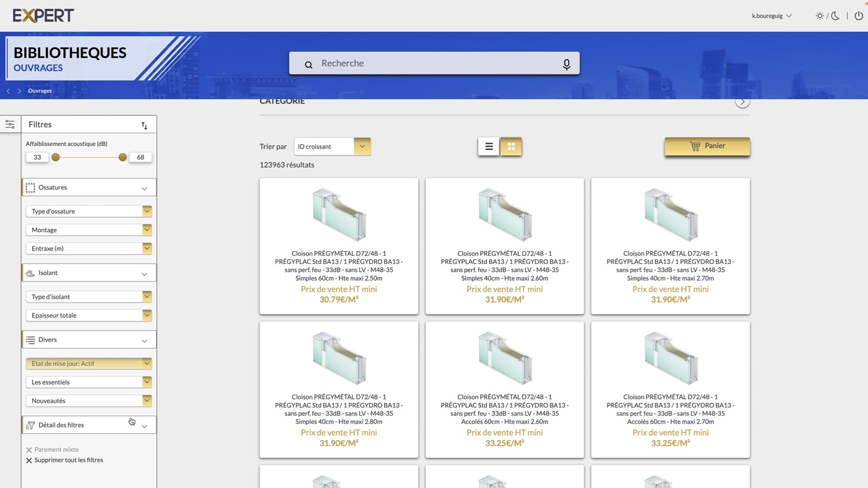Click the Ouvrages breadcrumb item
868x488 pixels.
pos(40,91)
